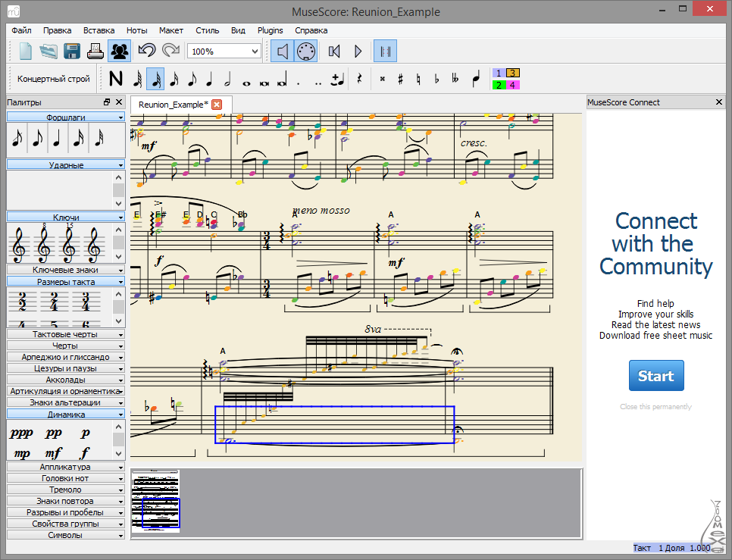Add tie to selected note
The height and width of the screenshot is (560, 732).
[337, 79]
